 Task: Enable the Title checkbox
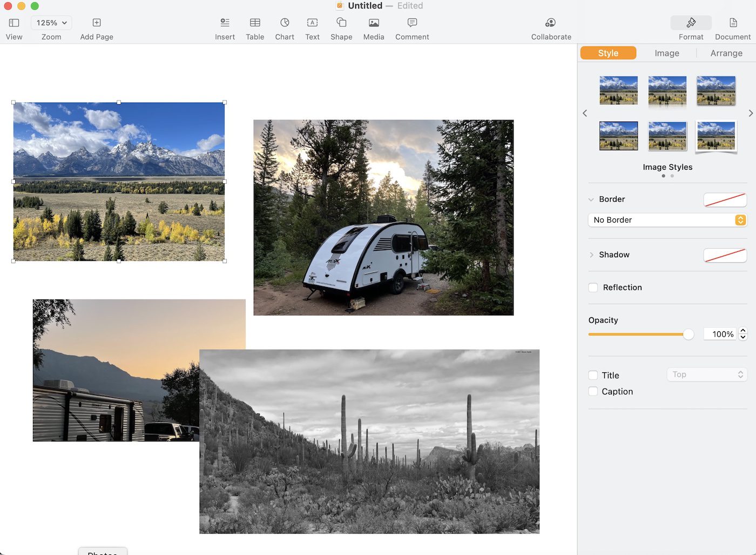click(593, 375)
